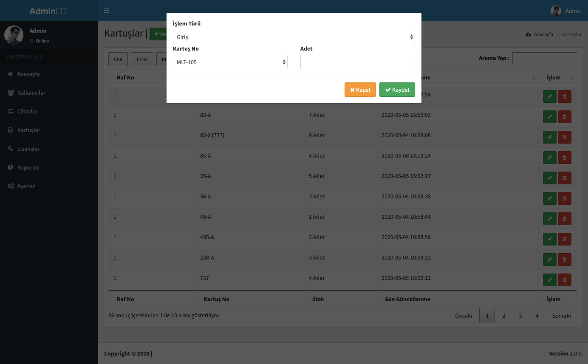
Task: Focus the Adet input field
Action: click(x=358, y=62)
